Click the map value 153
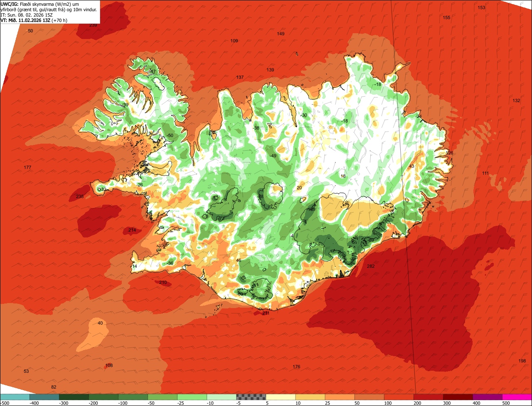 (481, 8)
